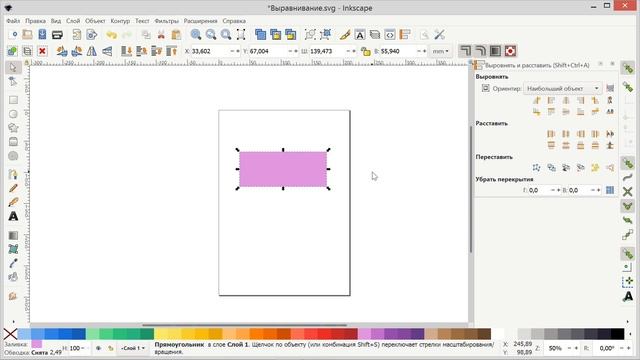The image size is (640, 360).
Task: Select the Spiral tool
Action: (x=13, y=156)
